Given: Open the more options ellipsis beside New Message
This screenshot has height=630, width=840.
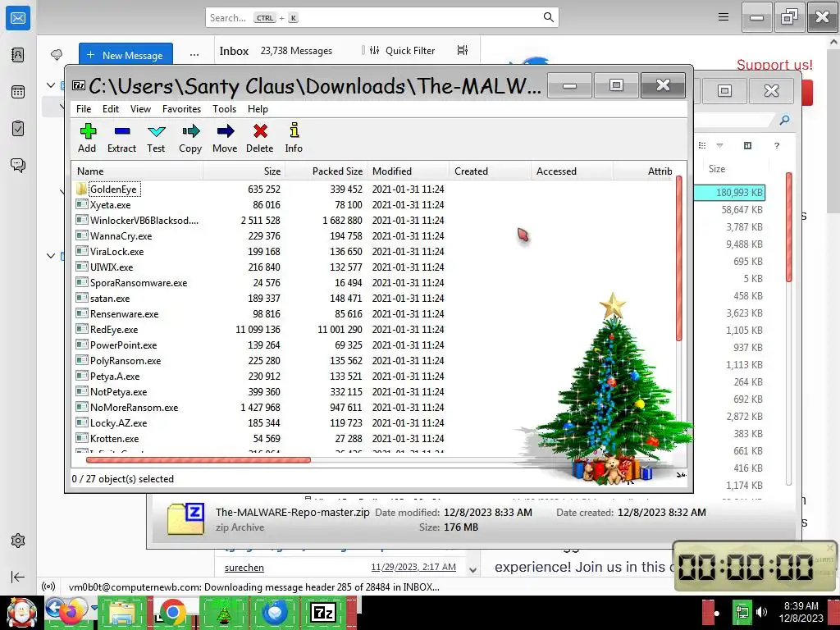Looking at the screenshot, I should pyautogui.click(x=194, y=55).
